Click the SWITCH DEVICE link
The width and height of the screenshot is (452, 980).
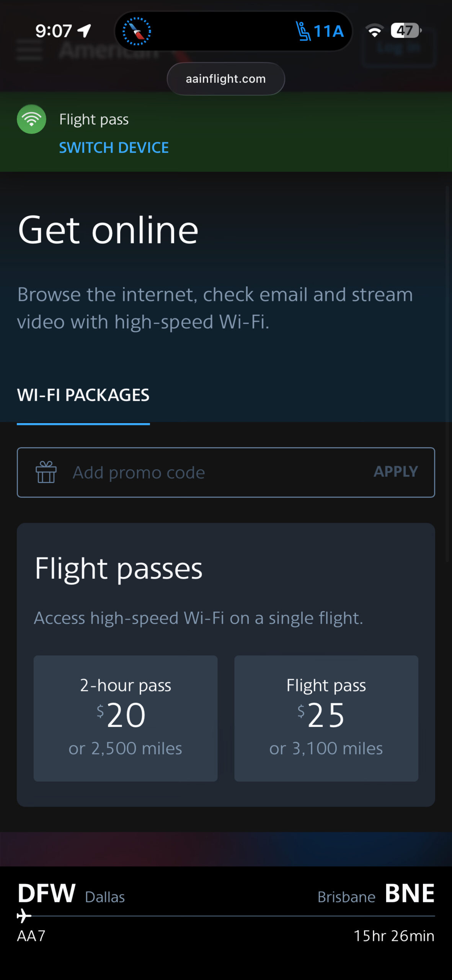pos(114,147)
